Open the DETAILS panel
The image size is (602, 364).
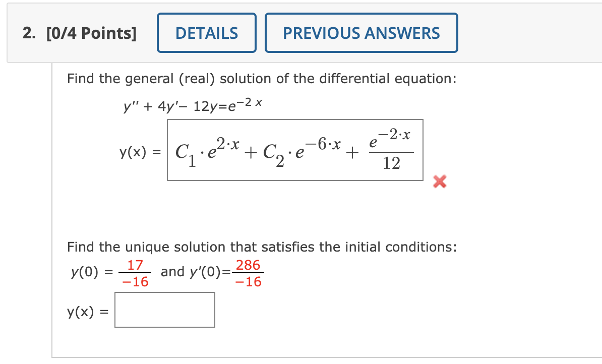tap(206, 33)
